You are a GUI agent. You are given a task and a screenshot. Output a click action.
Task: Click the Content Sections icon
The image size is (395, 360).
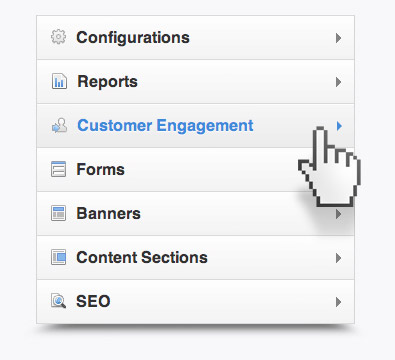[58, 257]
